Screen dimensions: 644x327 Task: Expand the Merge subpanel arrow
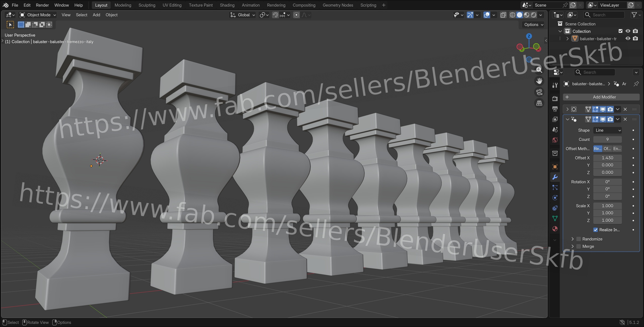573,247
